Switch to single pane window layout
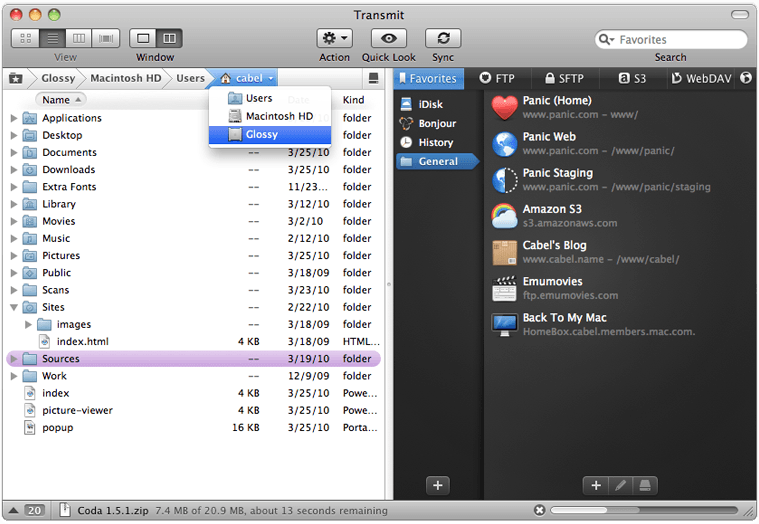This screenshot has height=524, width=759. pyautogui.click(x=143, y=38)
